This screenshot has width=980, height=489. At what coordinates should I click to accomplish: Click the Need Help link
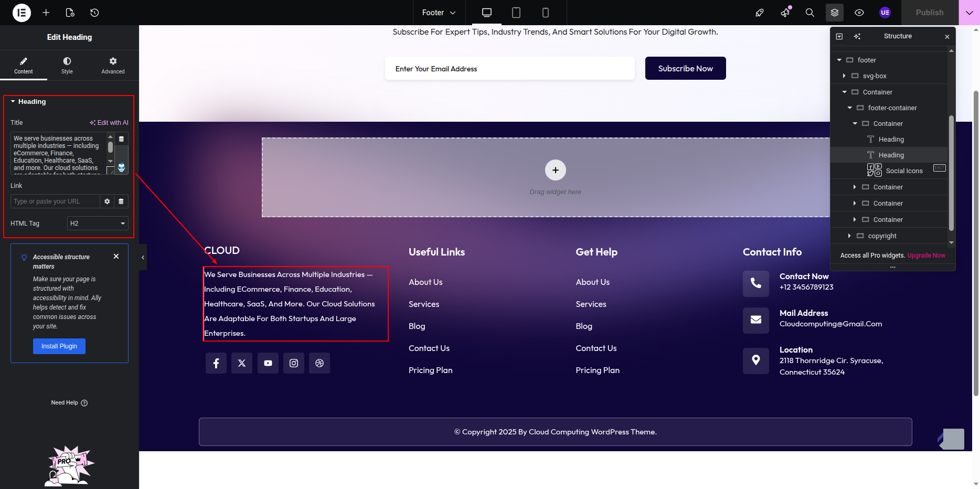click(69, 403)
